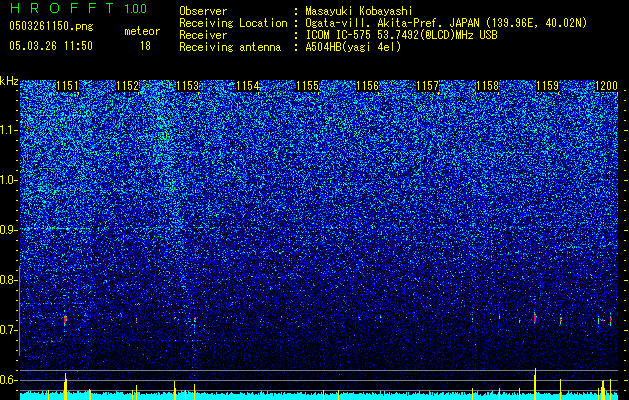629x400 pixels.
Task: Click the 0.8 frequency axis label
Action: coord(7,280)
